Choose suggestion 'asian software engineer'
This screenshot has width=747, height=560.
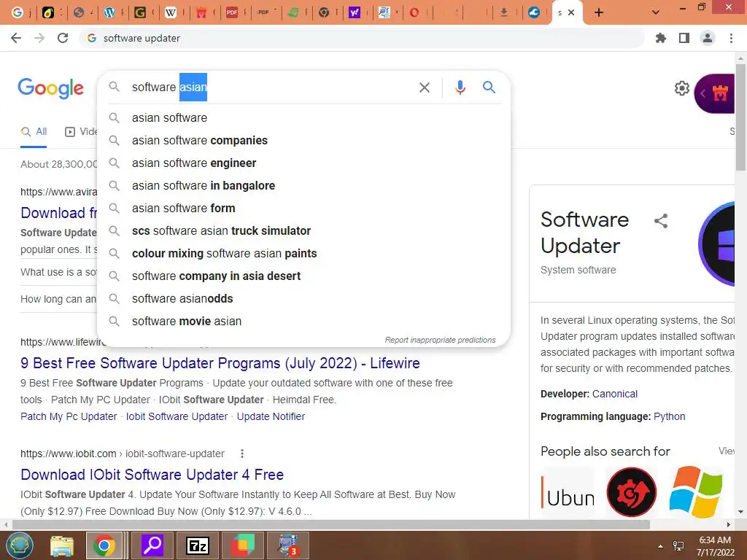pos(303,163)
